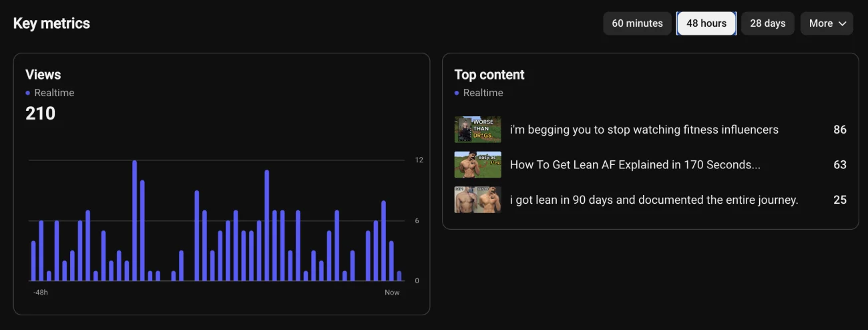The image size is (868, 330).
Task: Click the Now axis label
Action: (392, 293)
